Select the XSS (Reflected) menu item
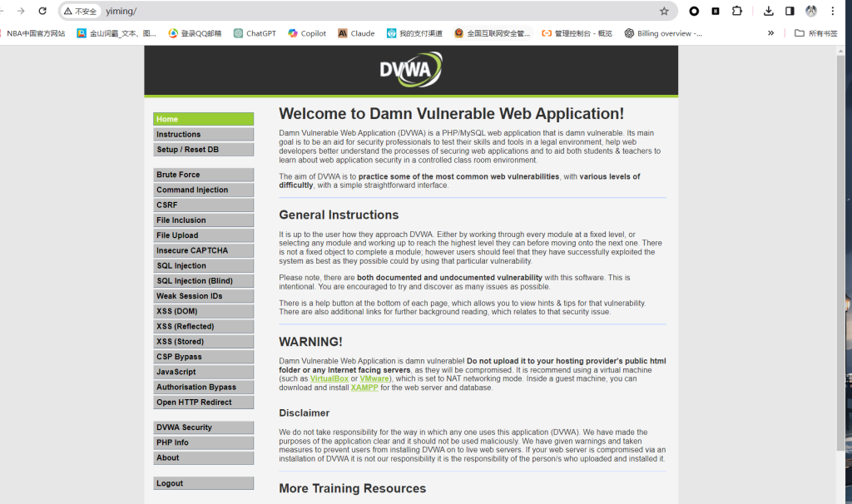The height and width of the screenshot is (504, 852). 203,327
